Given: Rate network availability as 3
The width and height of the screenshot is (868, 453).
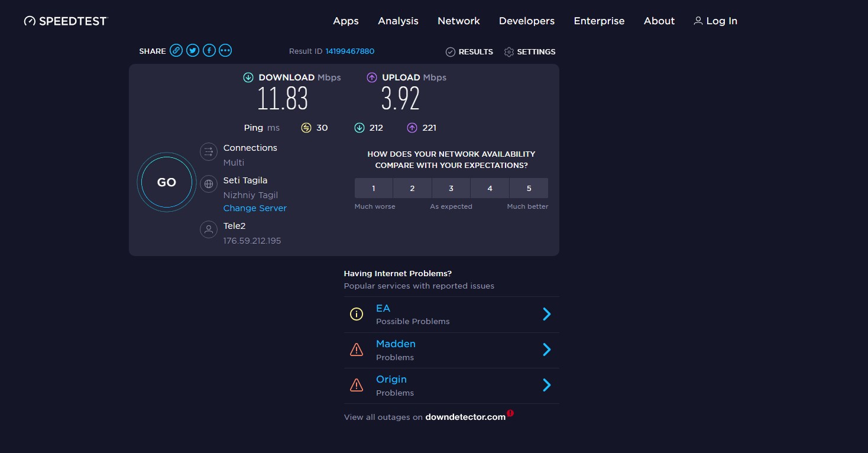Looking at the screenshot, I should (451, 188).
